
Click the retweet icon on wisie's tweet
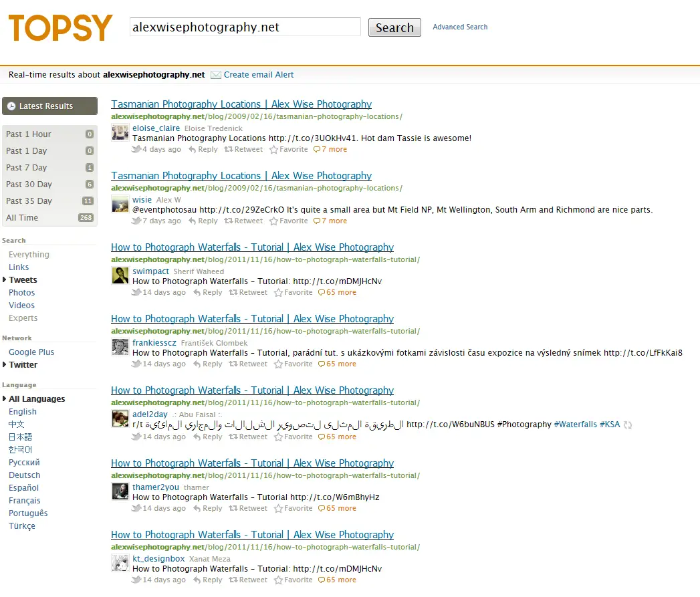(229, 221)
